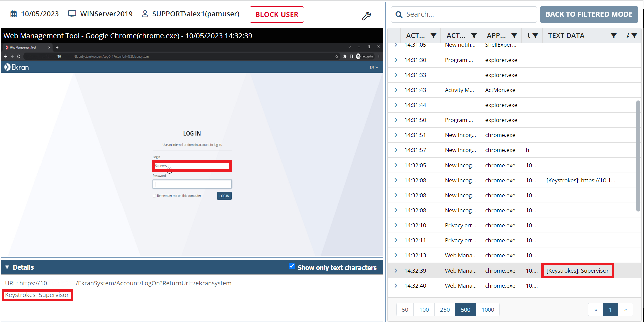Click the TEXT DATA column header
644x322 pixels.
(x=566, y=35)
